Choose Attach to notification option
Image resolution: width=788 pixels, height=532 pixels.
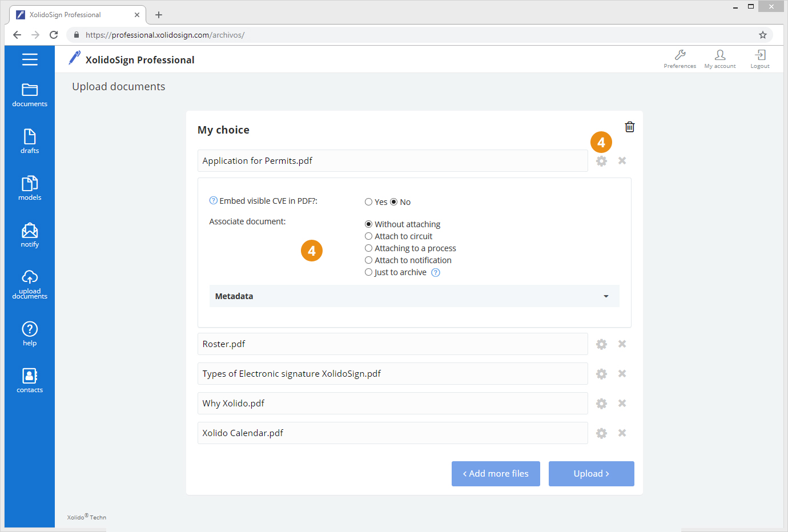coord(368,260)
